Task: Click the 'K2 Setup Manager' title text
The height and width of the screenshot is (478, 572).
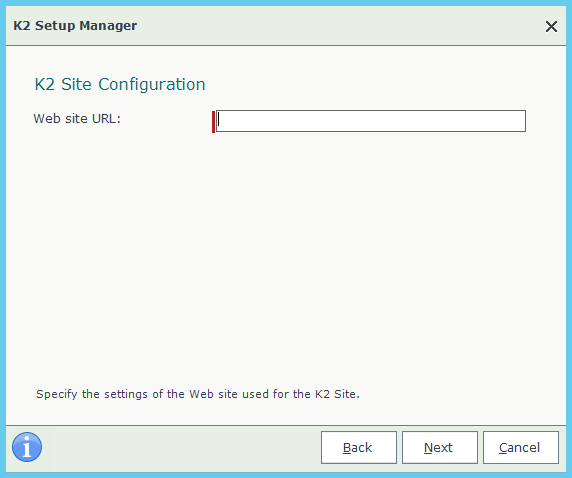Action: tap(75, 26)
